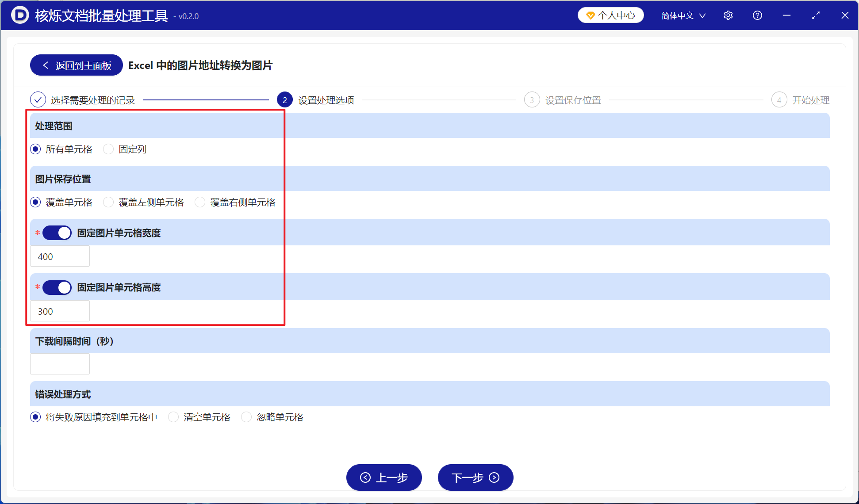Open 个人中心 user center
Screen dimensions: 859x504
(611, 15)
